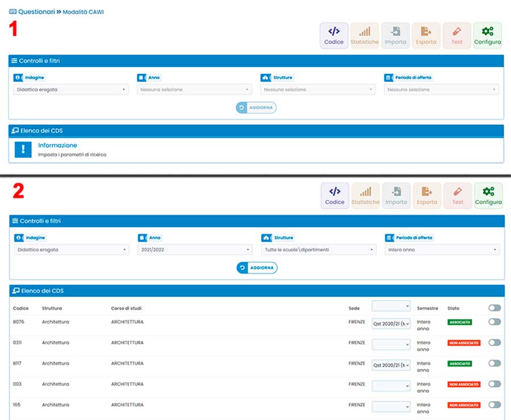Toggle the select-all switch in the CDS table header

pos(495,308)
